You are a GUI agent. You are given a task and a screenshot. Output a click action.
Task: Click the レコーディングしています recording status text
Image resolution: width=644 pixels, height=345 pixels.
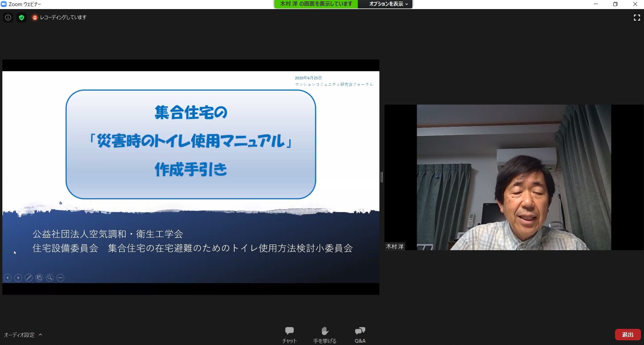[63, 17]
